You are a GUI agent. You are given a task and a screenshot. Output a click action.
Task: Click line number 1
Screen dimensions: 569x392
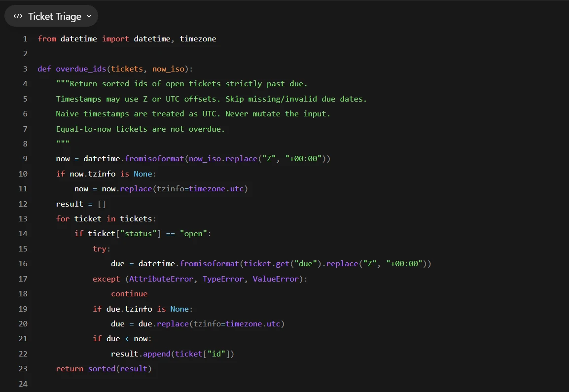click(25, 39)
